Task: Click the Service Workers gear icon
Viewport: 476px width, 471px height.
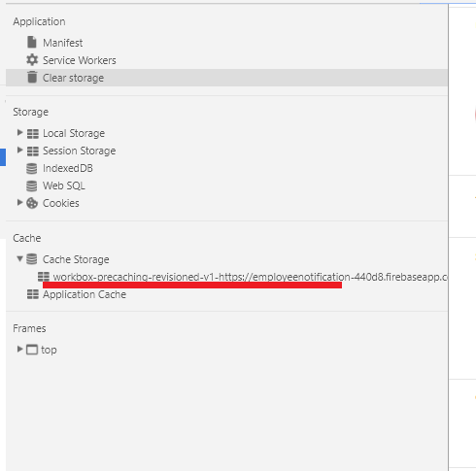Action: click(x=32, y=60)
